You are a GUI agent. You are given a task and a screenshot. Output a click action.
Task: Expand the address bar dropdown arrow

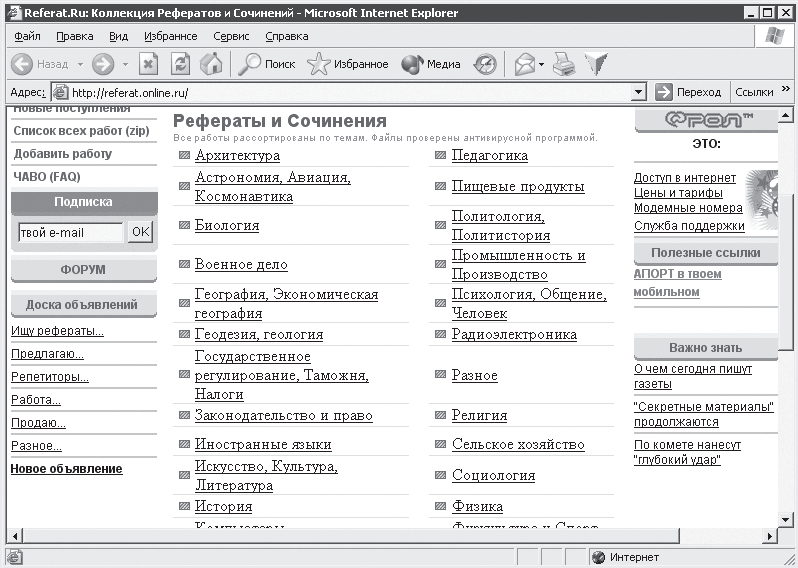(x=639, y=92)
